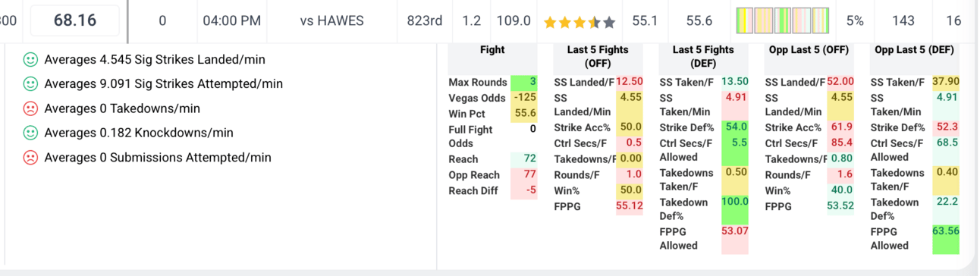The image size is (980, 276).
Task: Click the smiley icon beside Sig Strikes Landed
Action: (30, 59)
